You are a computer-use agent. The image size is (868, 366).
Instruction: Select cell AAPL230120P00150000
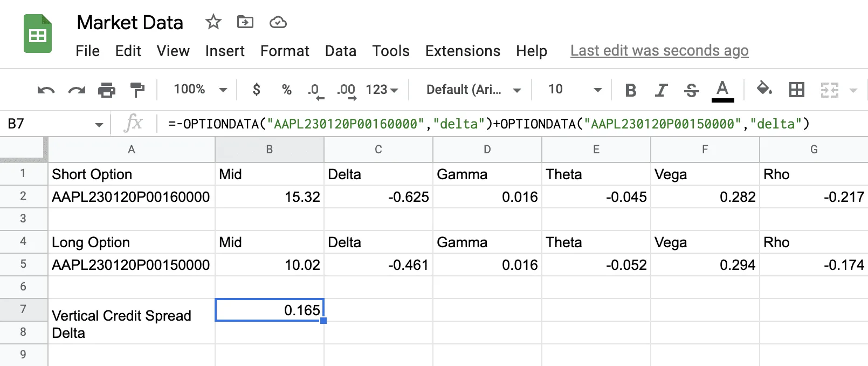pyautogui.click(x=132, y=265)
